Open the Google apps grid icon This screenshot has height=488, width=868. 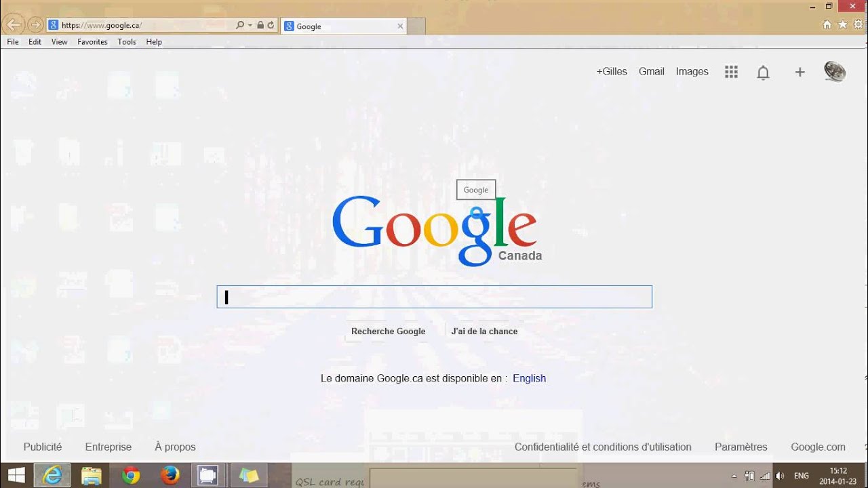tap(731, 72)
